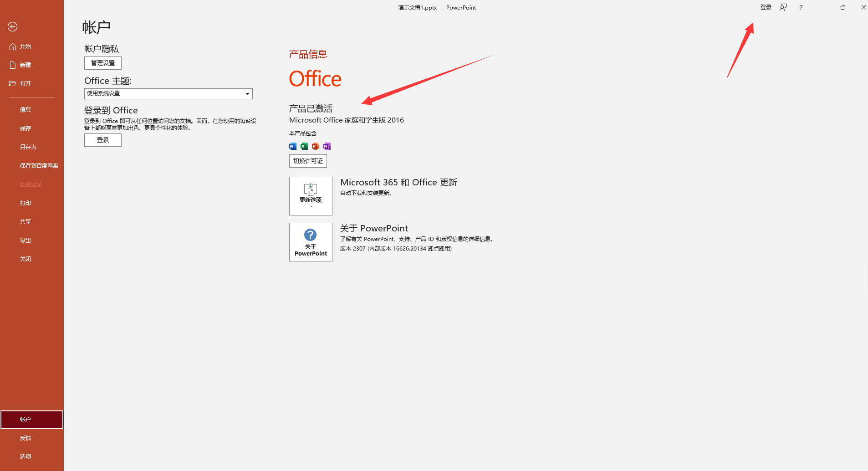Click the OneNote icon under 本产品包含
This screenshot has height=471, width=868.
click(327, 146)
